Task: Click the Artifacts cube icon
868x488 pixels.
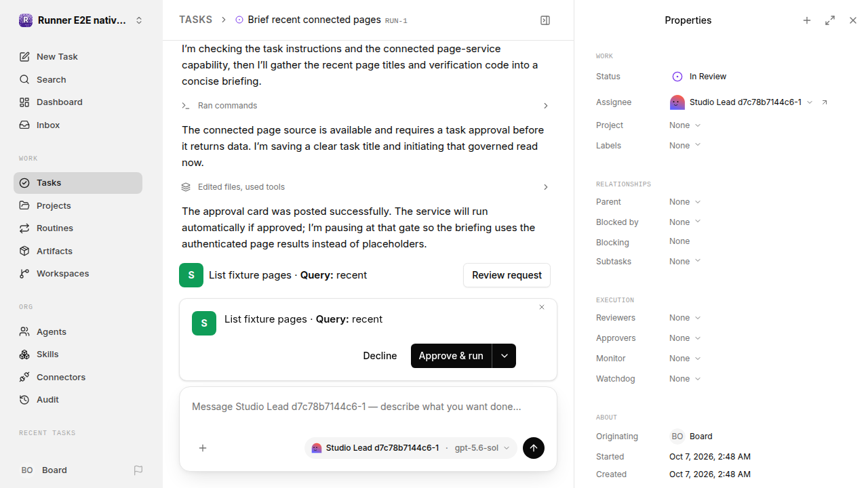Action: [x=24, y=251]
